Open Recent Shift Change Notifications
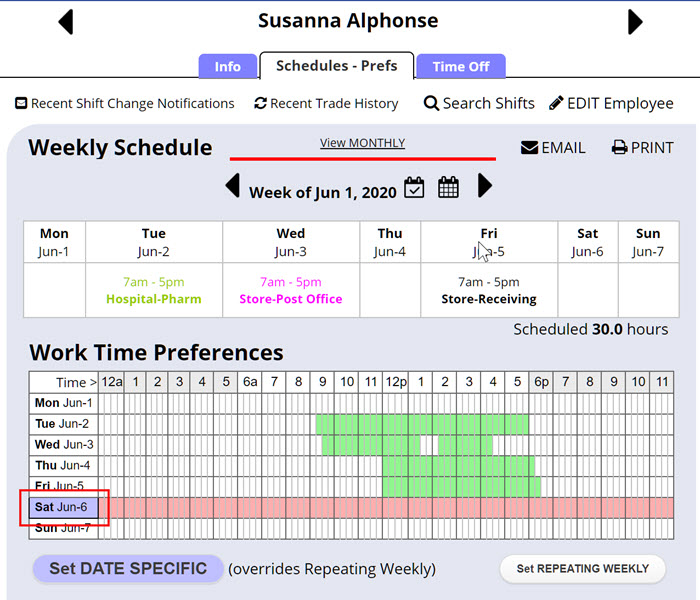The width and height of the screenshot is (700, 600). point(125,103)
